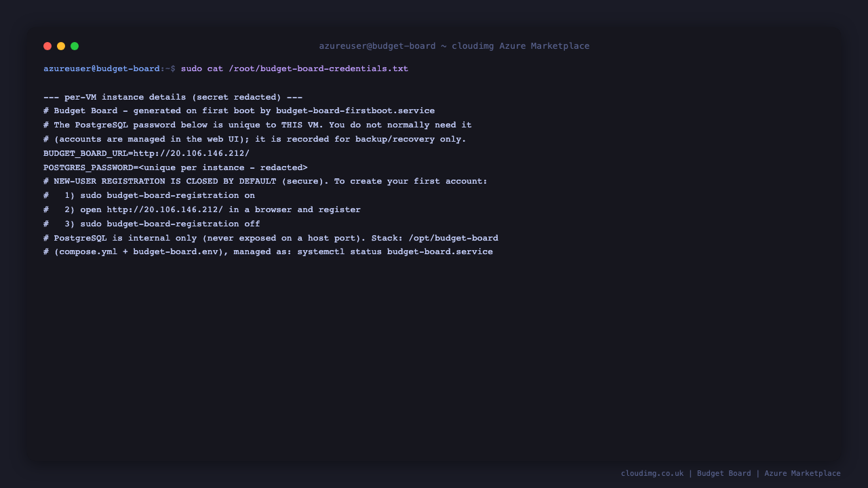Click the cloudimg.co.uk footer text

[x=652, y=473]
